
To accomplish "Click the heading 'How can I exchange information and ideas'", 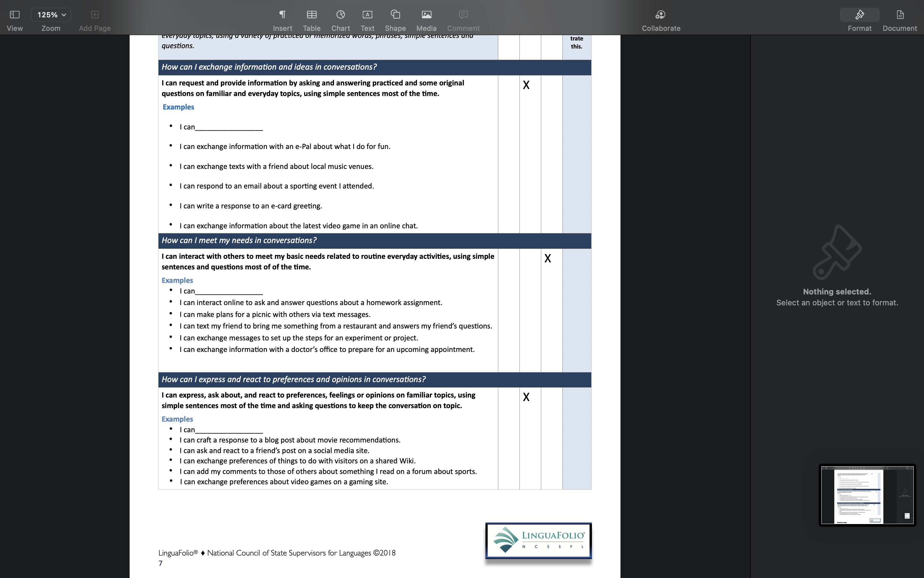I will [269, 67].
